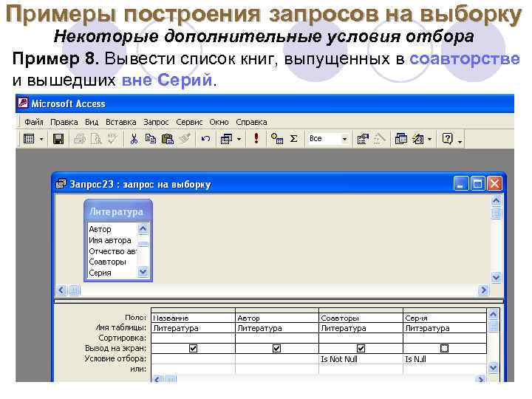
Task: Run the query with red exclamation icon
Action: (256, 138)
